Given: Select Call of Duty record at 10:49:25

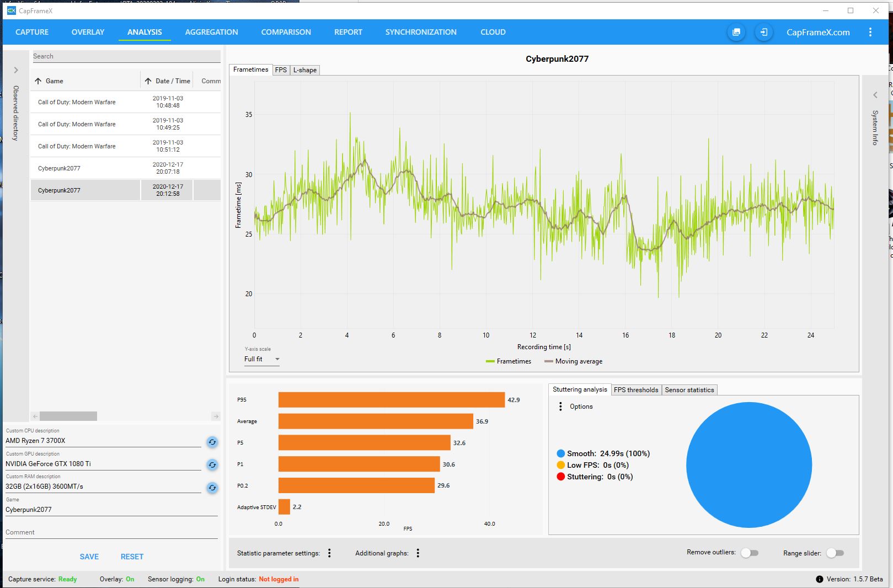Looking at the screenshot, I should 126,124.
